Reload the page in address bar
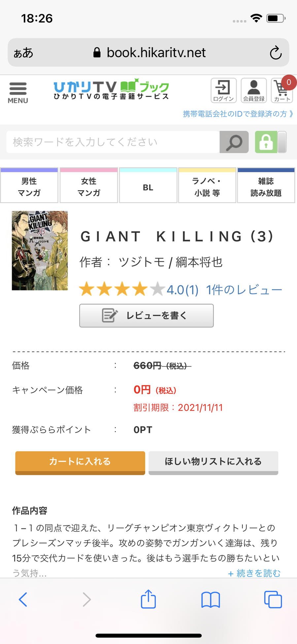 coord(276,53)
